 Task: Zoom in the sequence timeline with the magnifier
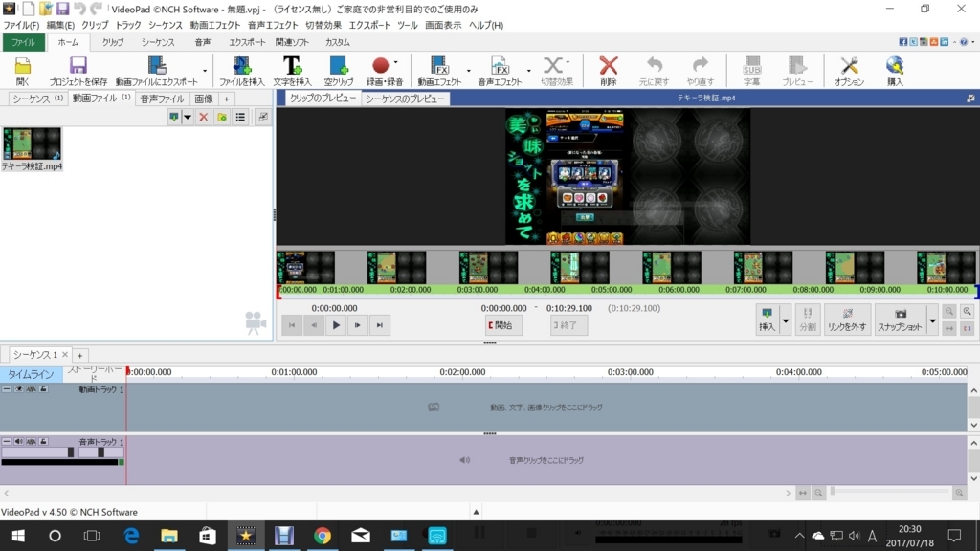click(959, 493)
